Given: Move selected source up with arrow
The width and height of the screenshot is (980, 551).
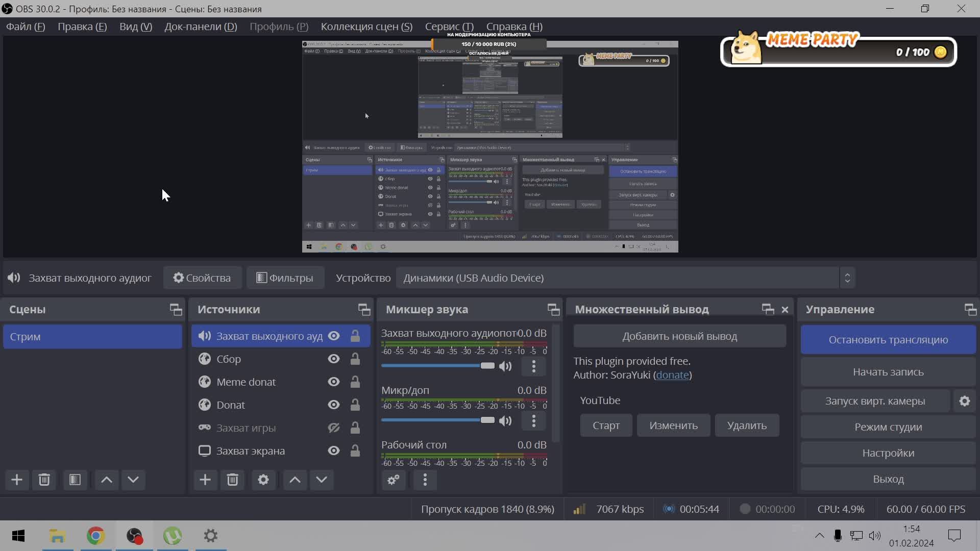Looking at the screenshot, I should [295, 480].
